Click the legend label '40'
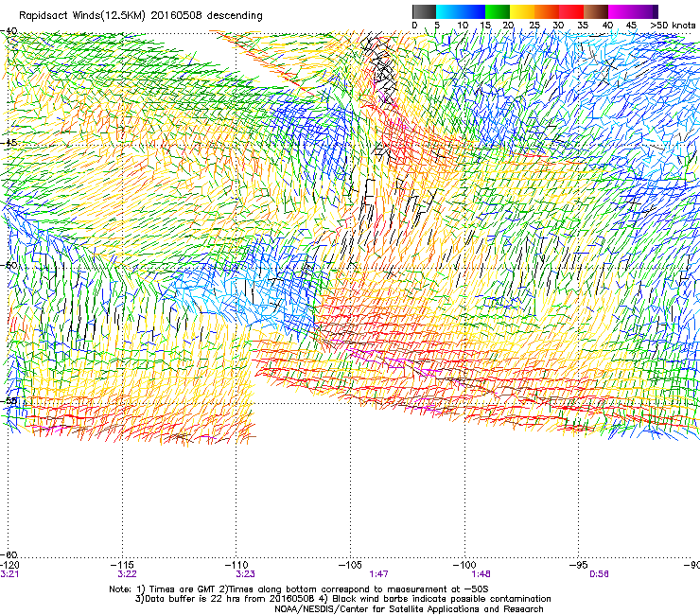700x615 pixels. pos(607,26)
